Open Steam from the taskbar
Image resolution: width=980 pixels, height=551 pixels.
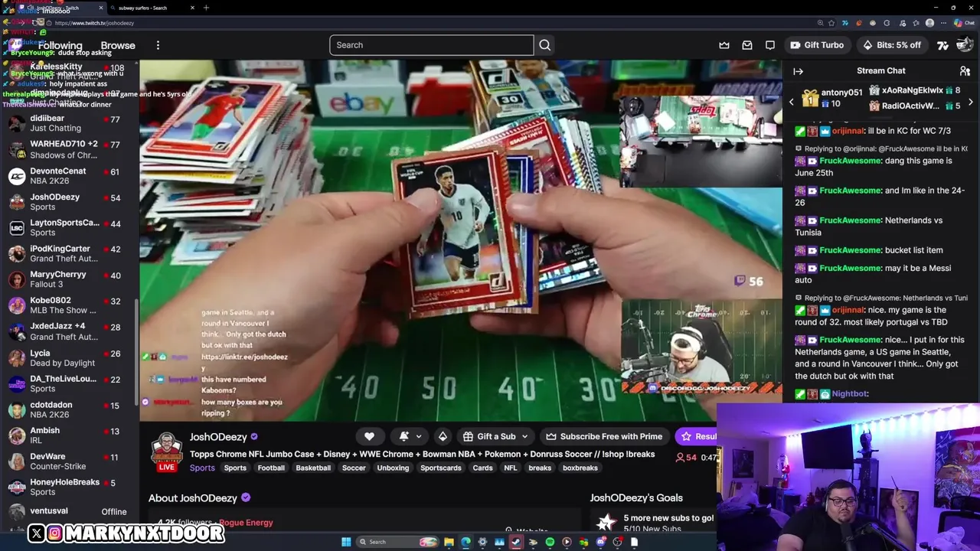pyautogui.click(x=516, y=542)
